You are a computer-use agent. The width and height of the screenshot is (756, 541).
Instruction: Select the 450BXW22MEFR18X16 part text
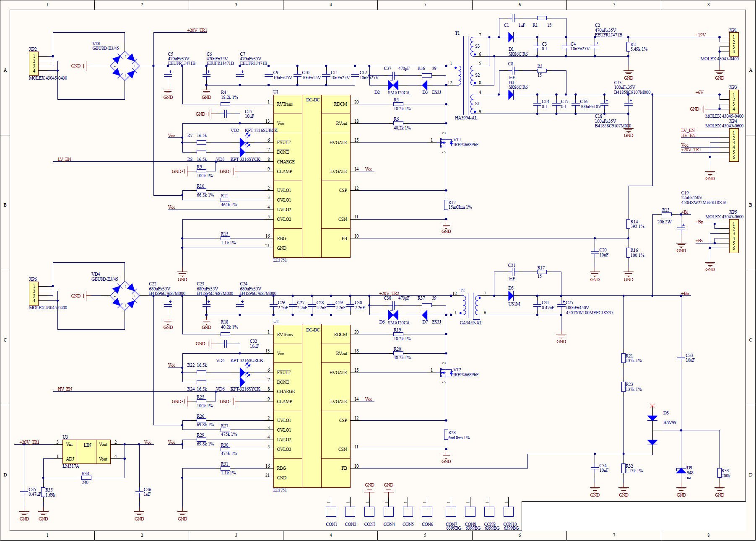(x=704, y=202)
